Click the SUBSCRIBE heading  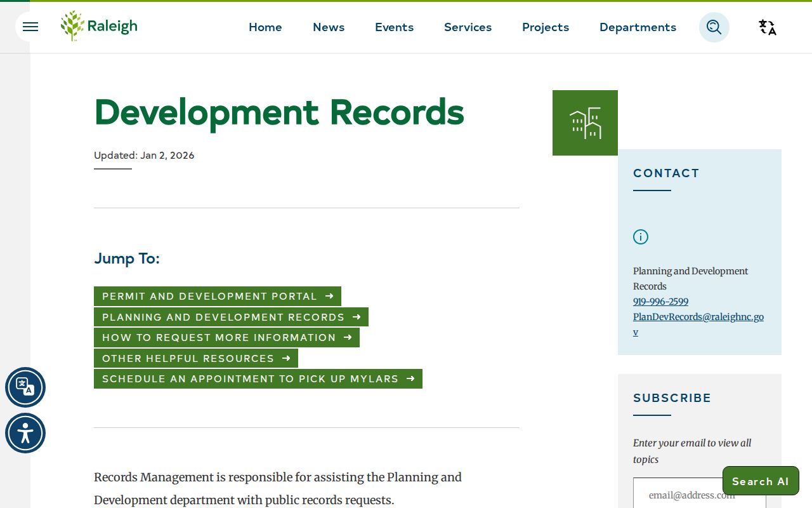coord(672,398)
